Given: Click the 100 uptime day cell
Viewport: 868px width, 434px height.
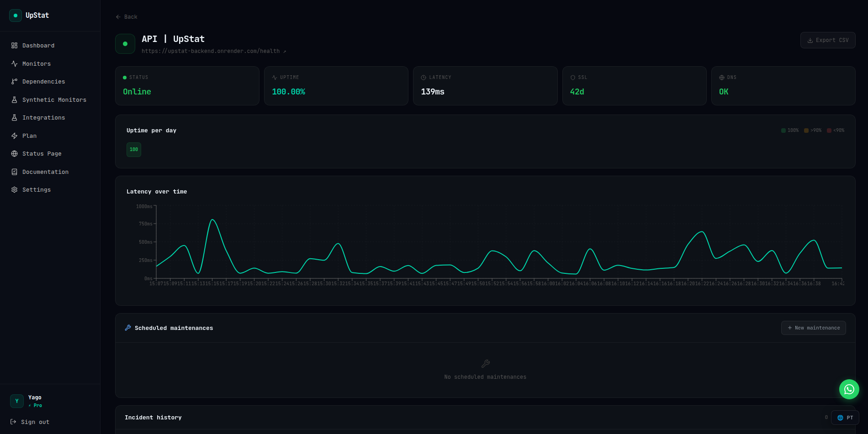Looking at the screenshot, I should [x=134, y=150].
